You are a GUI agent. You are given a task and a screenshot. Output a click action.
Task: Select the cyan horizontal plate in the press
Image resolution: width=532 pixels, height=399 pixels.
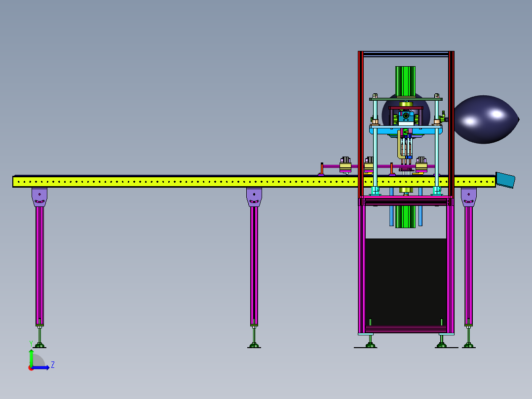[x=406, y=130]
